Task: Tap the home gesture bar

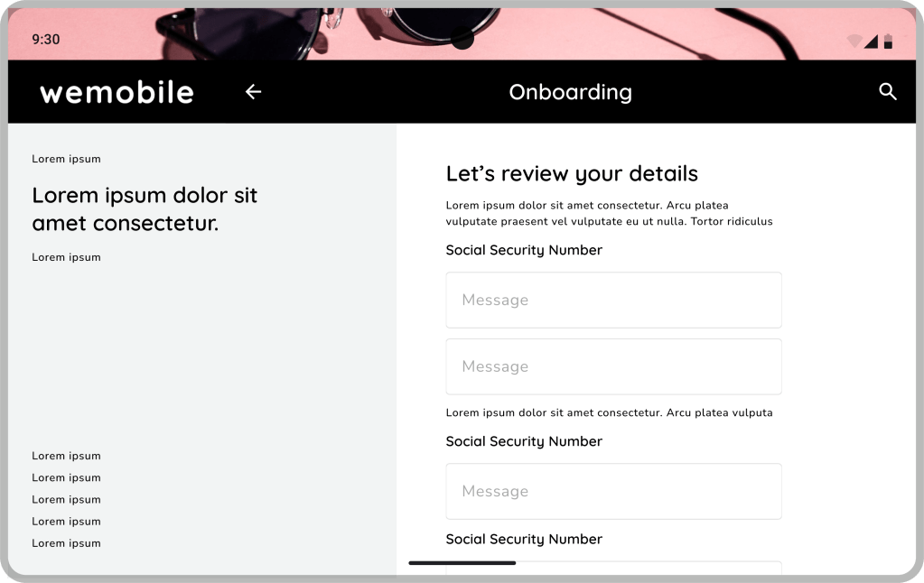Action: (462, 563)
